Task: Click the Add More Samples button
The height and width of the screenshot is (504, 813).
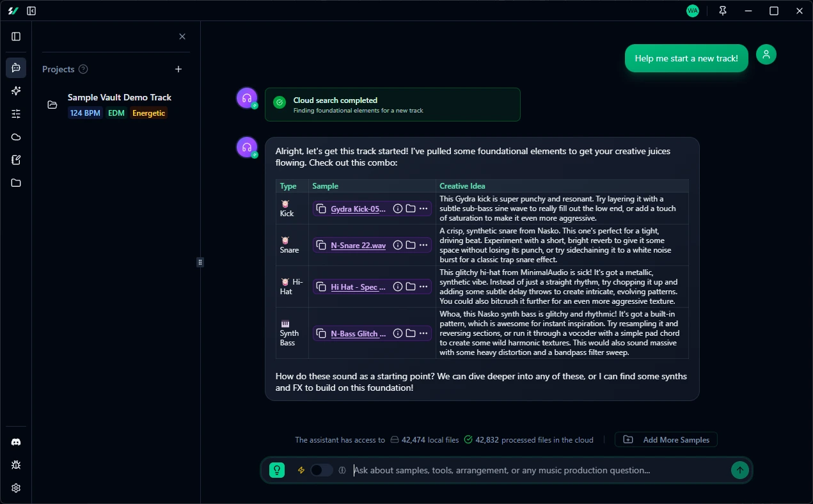Action: [x=666, y=439]
